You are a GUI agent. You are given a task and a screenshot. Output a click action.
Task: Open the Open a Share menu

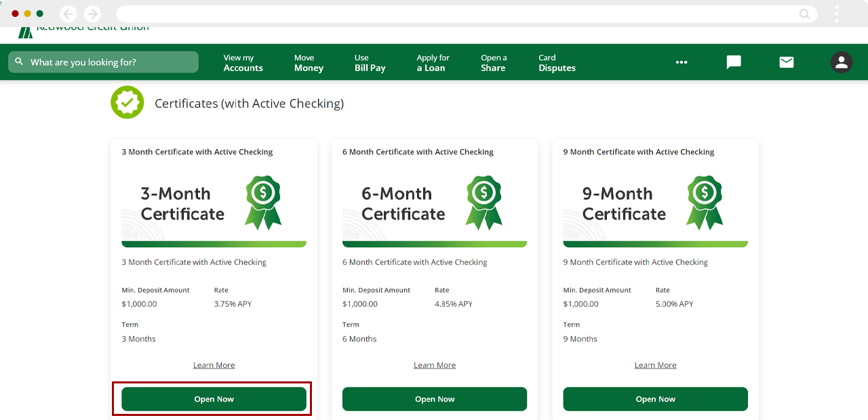pyautogui.click(x=494, y=63)
